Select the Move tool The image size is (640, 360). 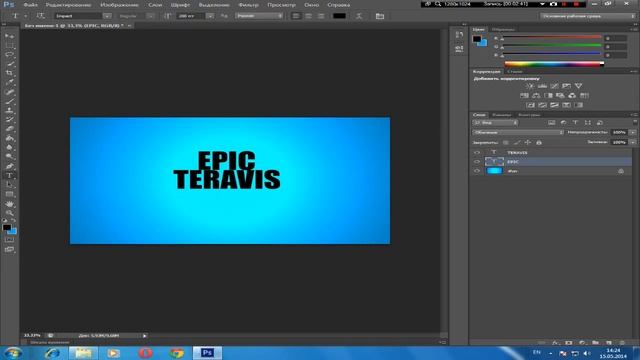coord(9,36)
